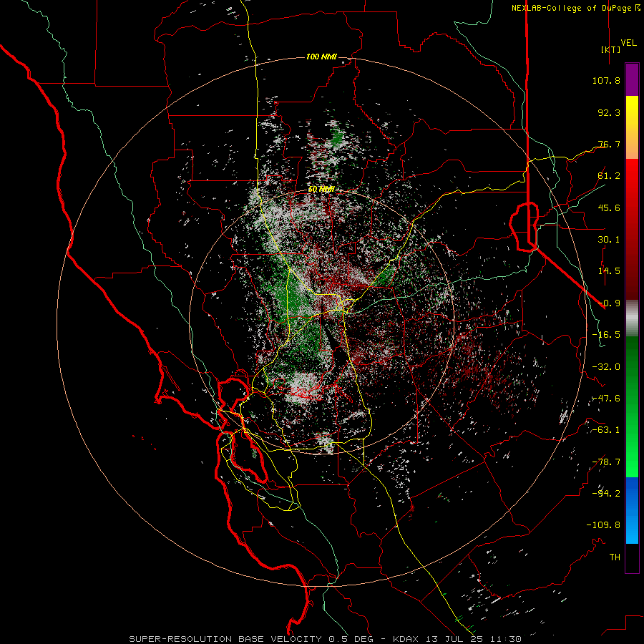Click the 50 NMI range ring label
The image size is (644, 644).
(321, 190)
